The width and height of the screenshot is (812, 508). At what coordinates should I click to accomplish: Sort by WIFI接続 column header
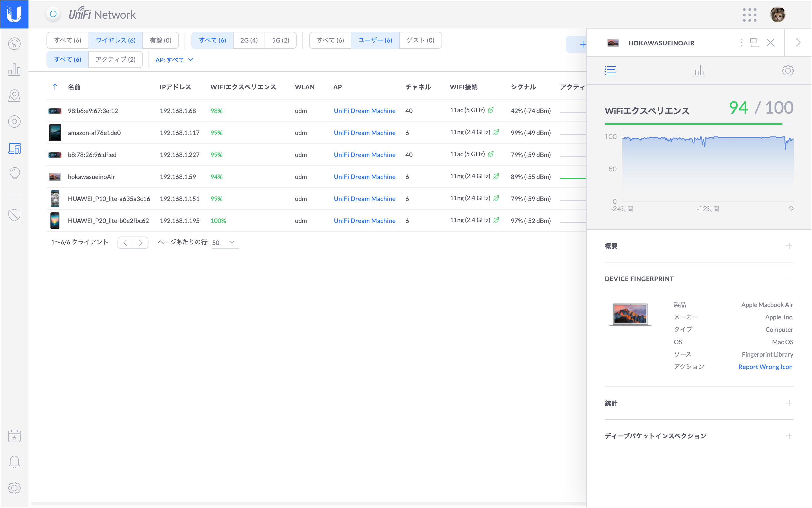(463, 87)
